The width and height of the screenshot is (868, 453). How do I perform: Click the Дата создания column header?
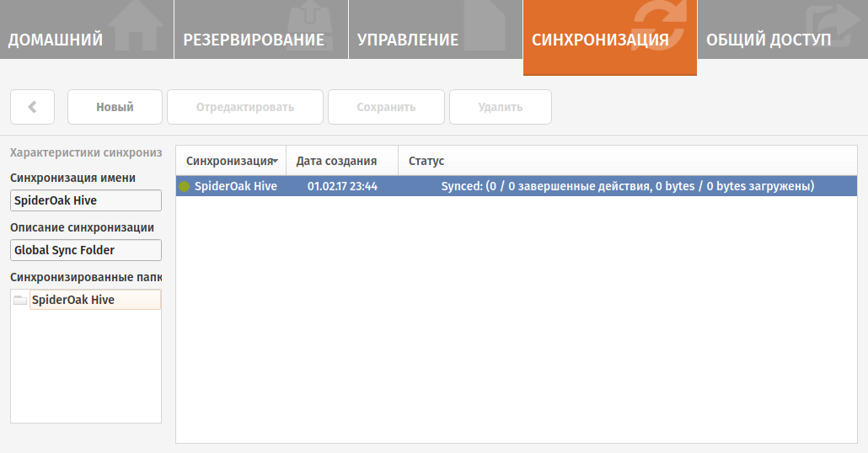pyautogui.click(x=342, y=161)
